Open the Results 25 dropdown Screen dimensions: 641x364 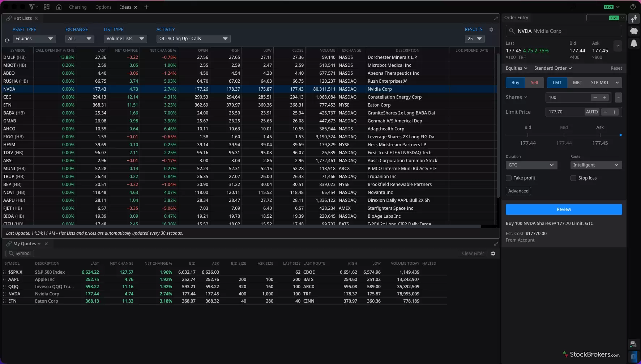475,39
